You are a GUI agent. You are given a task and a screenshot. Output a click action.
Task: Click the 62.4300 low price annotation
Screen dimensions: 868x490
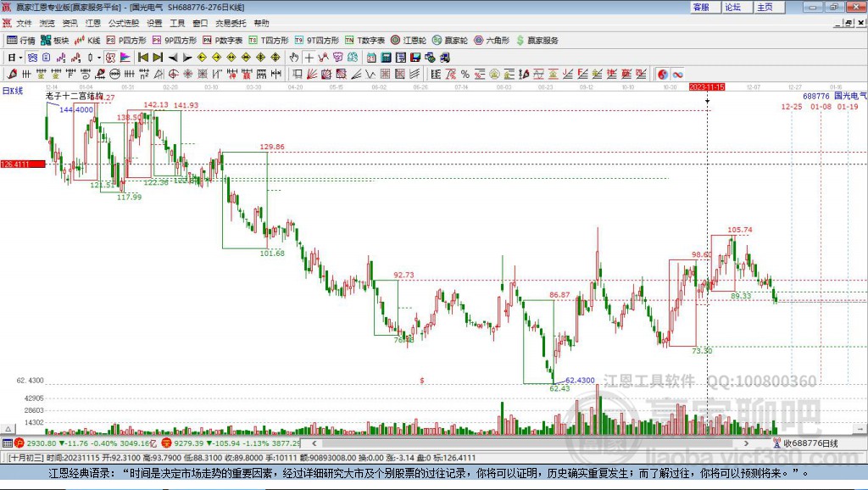tap(580, 380)
